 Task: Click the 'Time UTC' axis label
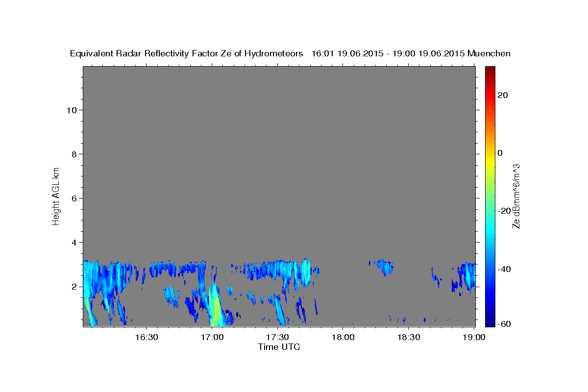point(279,347)
